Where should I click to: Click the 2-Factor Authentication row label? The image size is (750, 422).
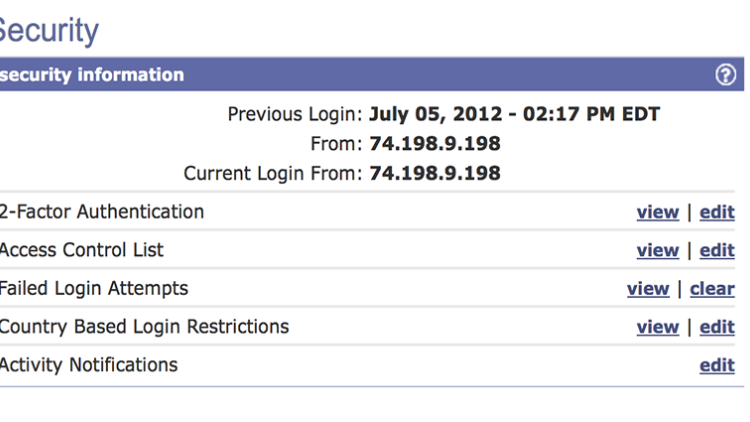[101, 211]
